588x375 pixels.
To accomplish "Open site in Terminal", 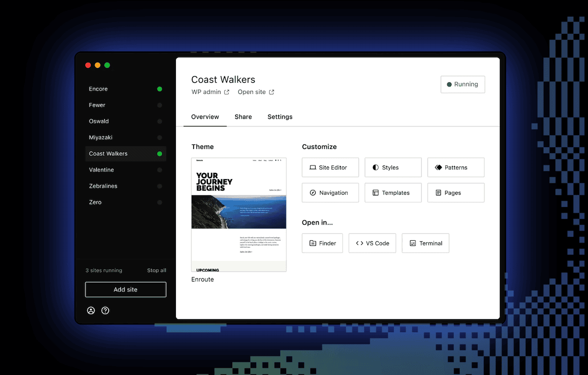I will point(425,243).
